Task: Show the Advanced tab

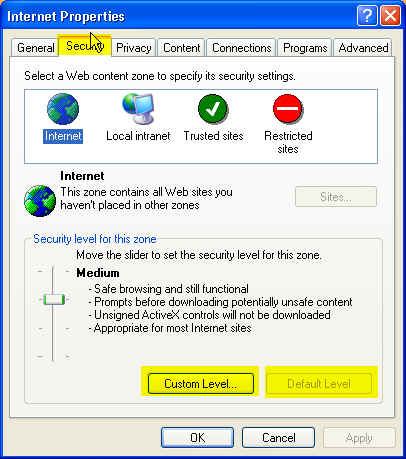Action: pos(363,48)
